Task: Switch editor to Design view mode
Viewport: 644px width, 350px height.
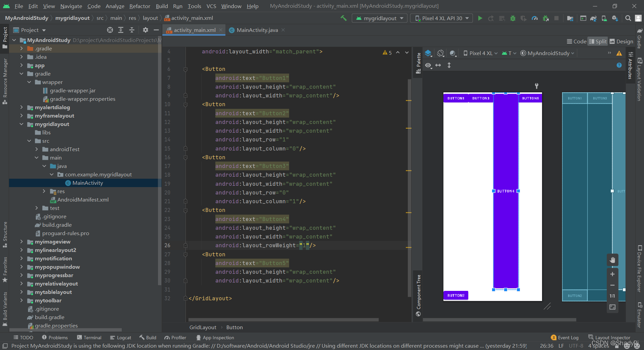Action: point(621,41)
